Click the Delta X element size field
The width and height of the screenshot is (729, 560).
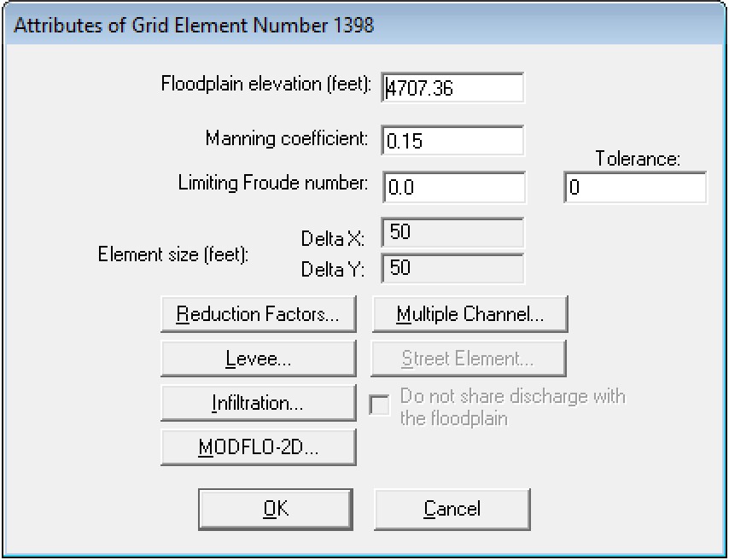point(452,231)
